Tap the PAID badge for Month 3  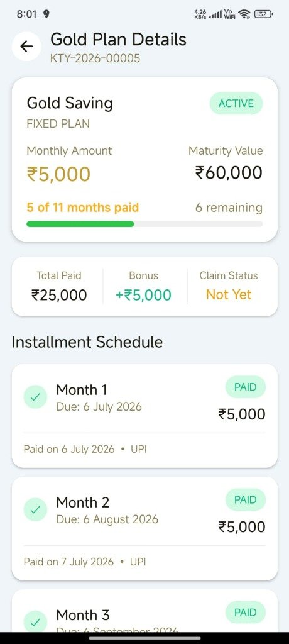[246, 613]
